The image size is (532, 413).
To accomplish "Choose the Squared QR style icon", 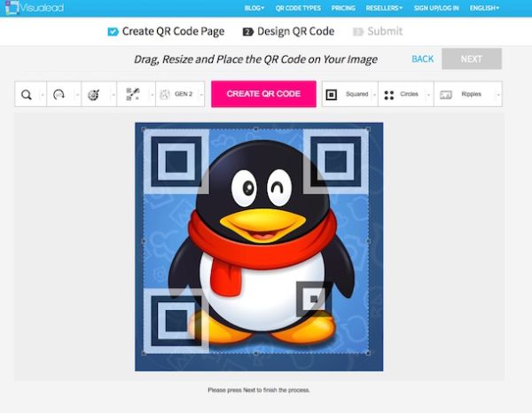I will pos(332,95).
